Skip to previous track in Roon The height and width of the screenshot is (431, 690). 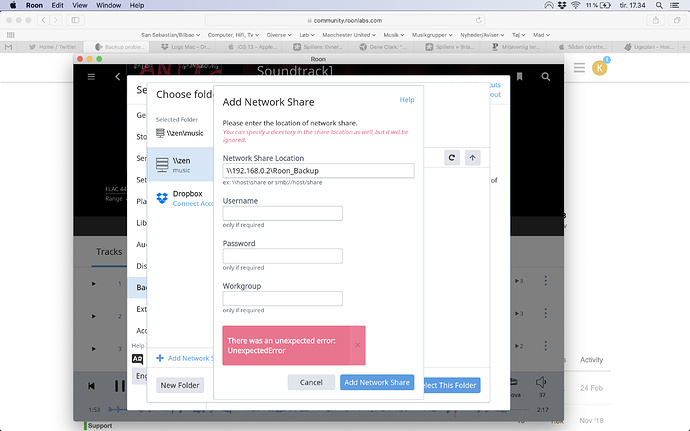91,386
